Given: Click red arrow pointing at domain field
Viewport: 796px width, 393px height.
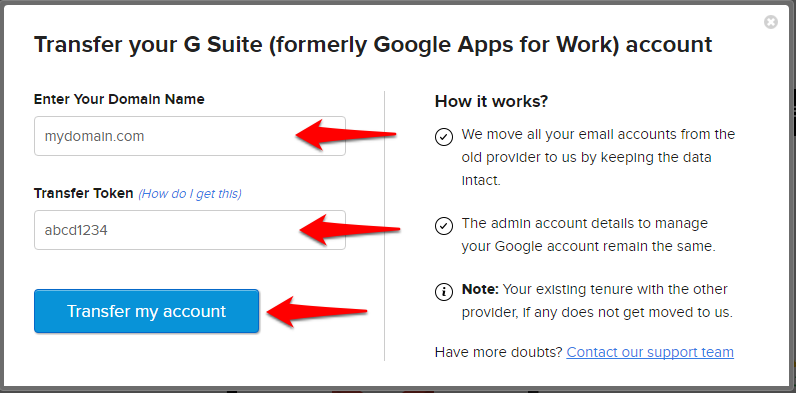Looking at the screenshot, I should (346, 135).
